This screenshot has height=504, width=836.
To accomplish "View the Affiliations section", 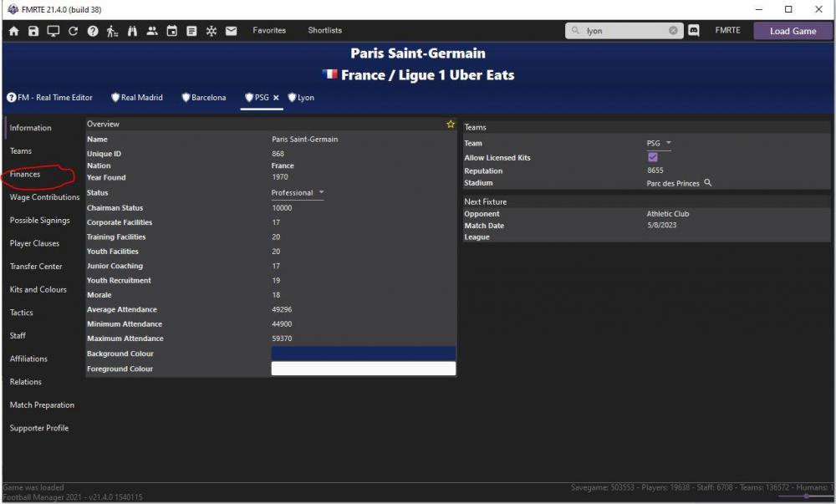I will point(28,359).
